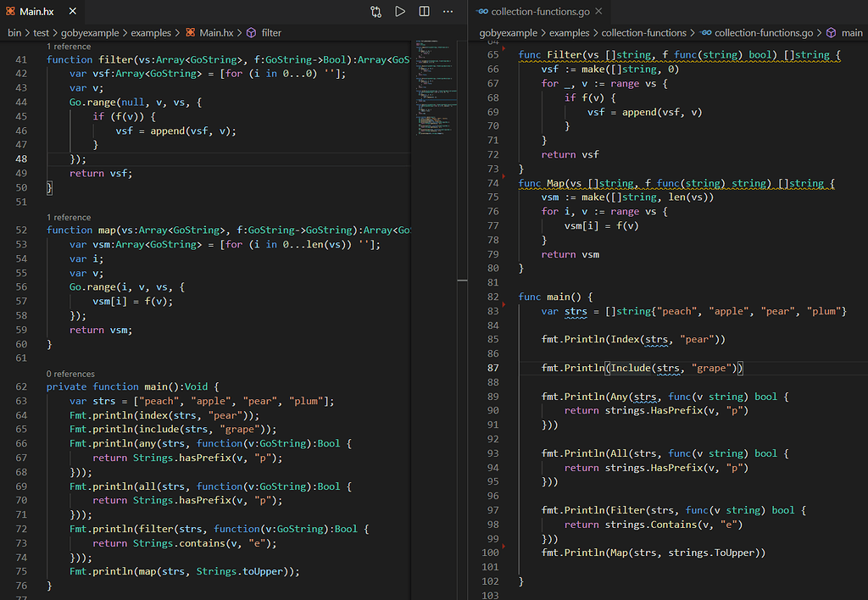
Task: Click 'return vsf;' on line 49
Action: pyautogui.click(x=101, y=173)
